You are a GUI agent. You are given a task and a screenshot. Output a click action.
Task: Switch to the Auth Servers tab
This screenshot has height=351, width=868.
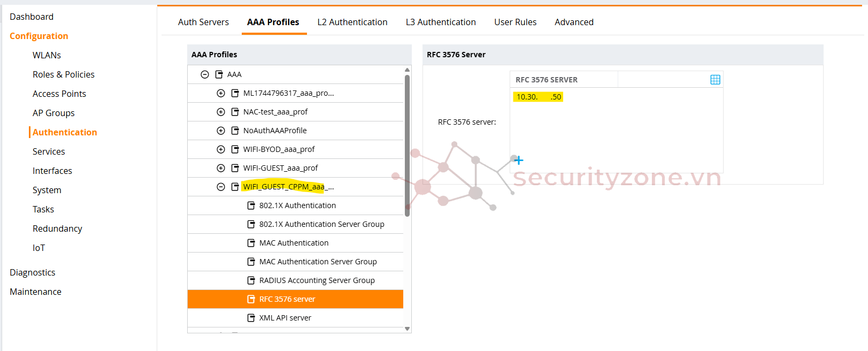203,22
